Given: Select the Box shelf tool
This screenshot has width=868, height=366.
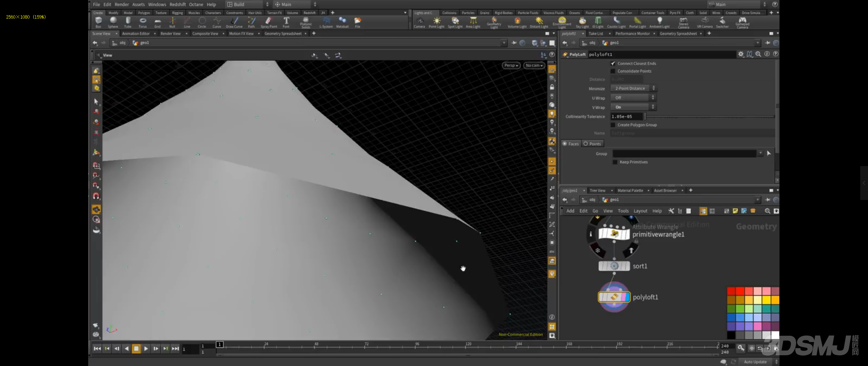Looking at the screenshot, I should 98,22.
